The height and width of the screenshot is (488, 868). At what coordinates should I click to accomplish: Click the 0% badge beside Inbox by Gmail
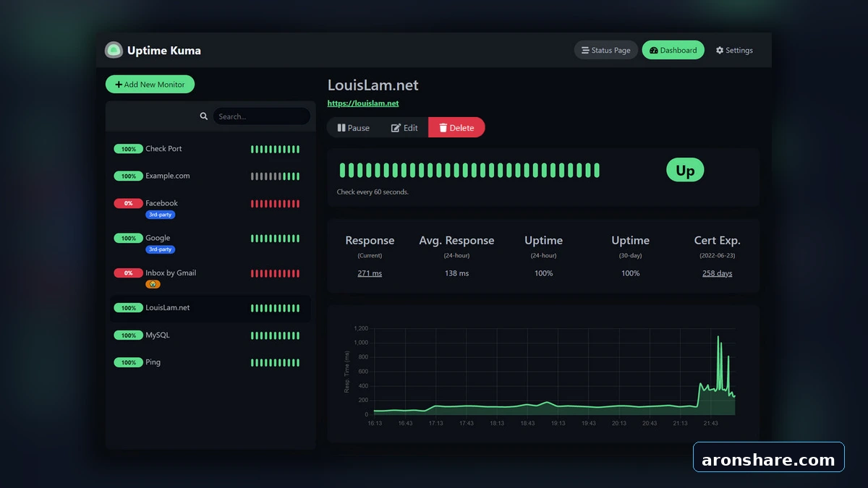pyautogui.click(x=128, y=273)
